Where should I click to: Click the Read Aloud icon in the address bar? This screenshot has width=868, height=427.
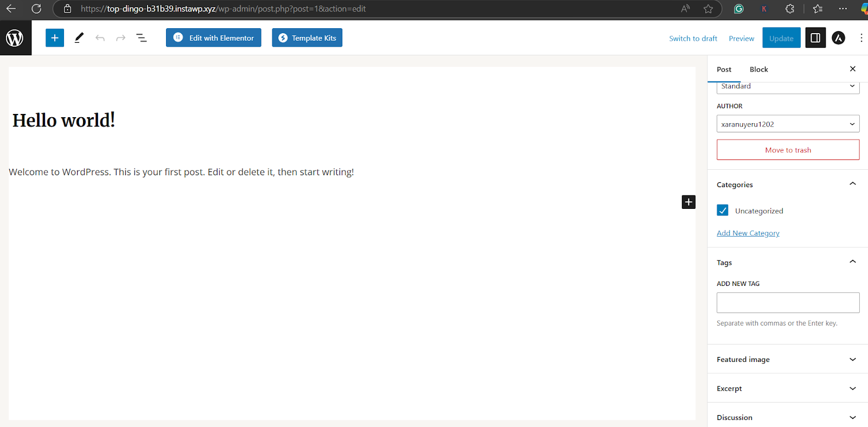click(x=686, y=9)
